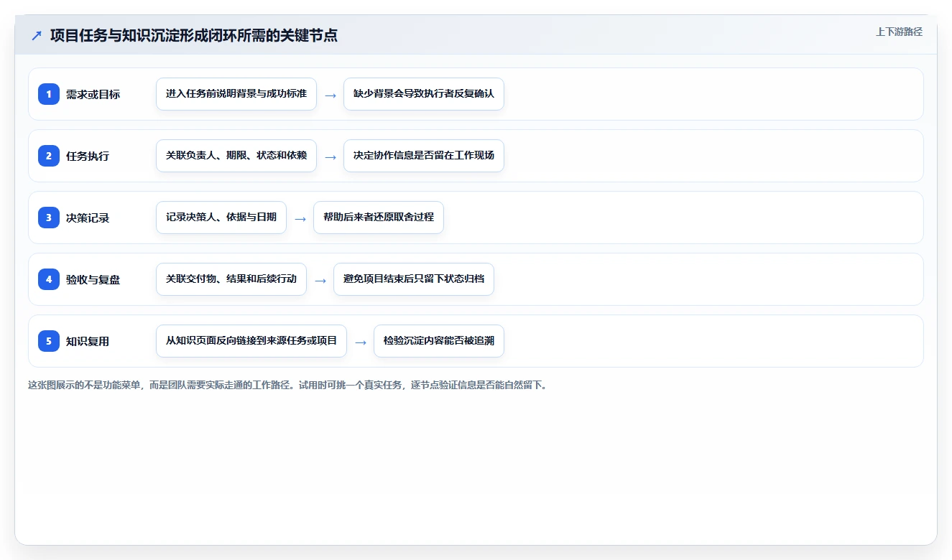Click the 避免项目结束后只留下状态归档 chip
The height and width of the screenshot is (560, 952).
click(414, 279)
